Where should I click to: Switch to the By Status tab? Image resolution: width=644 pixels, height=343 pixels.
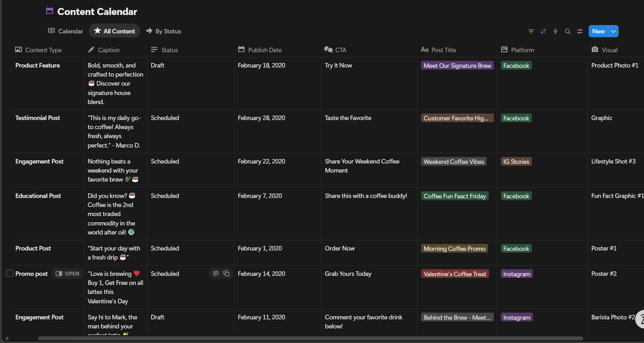[164, 31]
